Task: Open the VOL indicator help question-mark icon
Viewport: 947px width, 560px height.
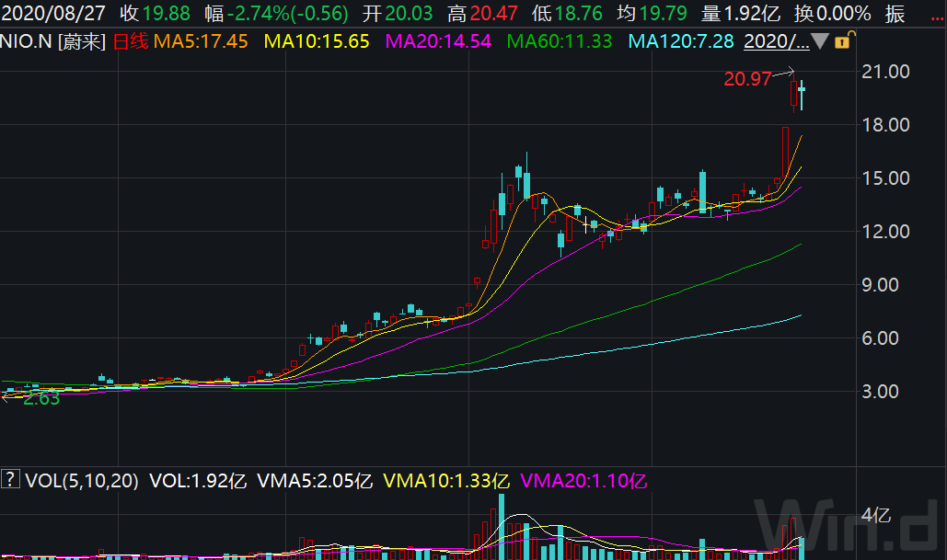Action: coord(9,480)
